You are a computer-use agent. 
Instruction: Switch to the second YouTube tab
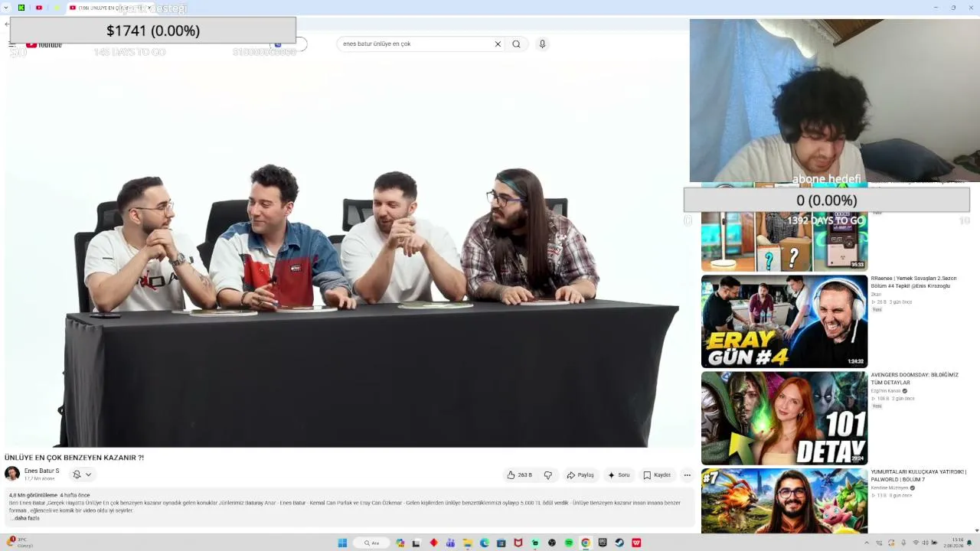pyautogui.click(x=39, y=8)
